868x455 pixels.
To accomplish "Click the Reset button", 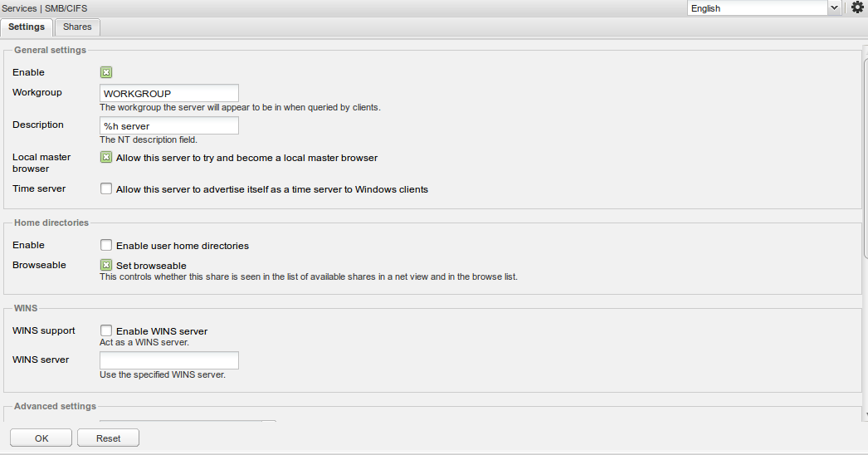I will (x=108, y=438).
